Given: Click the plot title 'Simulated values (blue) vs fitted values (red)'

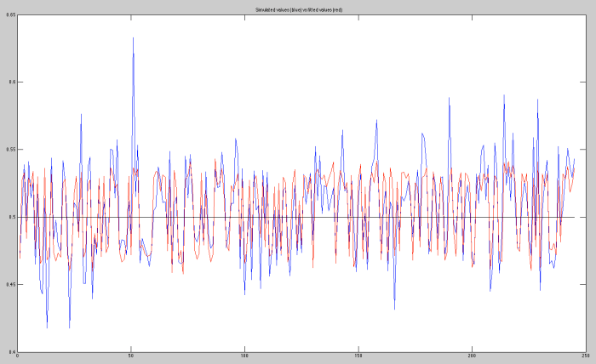Looking at the screenshot, I should pyautogui.click(x=301, y=9).
